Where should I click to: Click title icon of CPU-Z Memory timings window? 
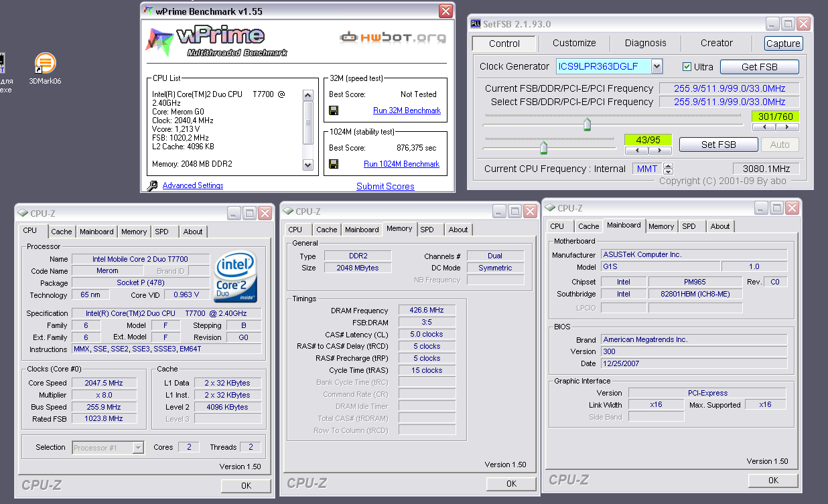coord(288,211)
